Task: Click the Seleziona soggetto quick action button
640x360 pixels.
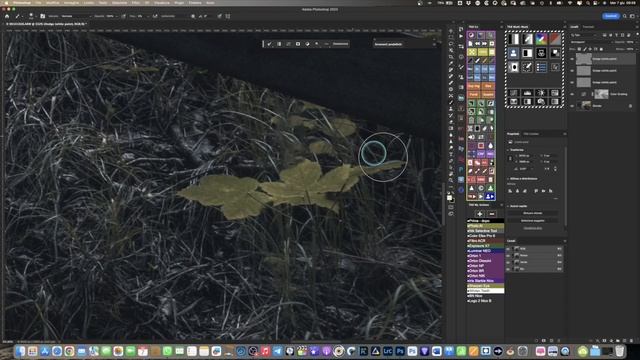Action: coord(533,220)
